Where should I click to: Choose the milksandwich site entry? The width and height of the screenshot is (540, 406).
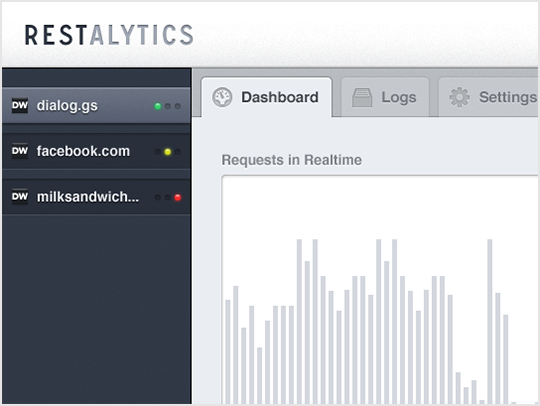(x=96, y=197)
